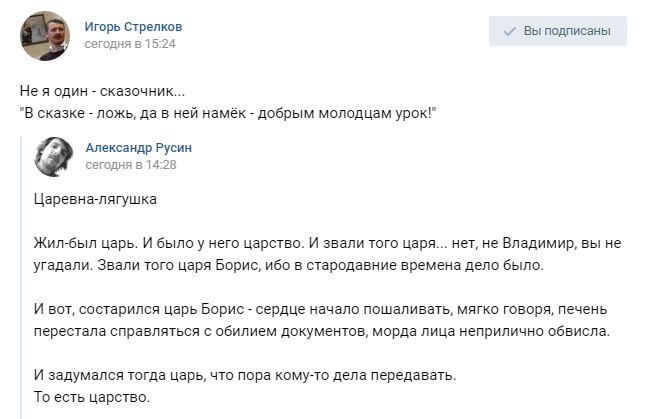
Task: Click the quoted line В сказке - ложь
Action: (228, 113)
